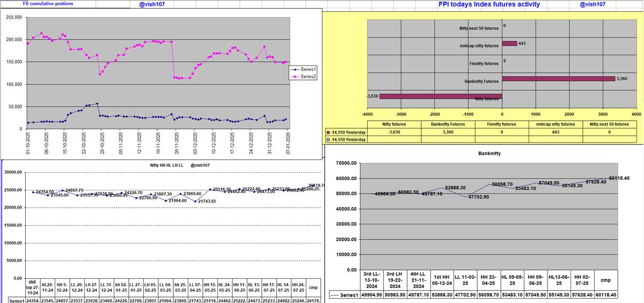
Task: Select the 'Banknifty' chart title
Action: click(x=490, y=153)
